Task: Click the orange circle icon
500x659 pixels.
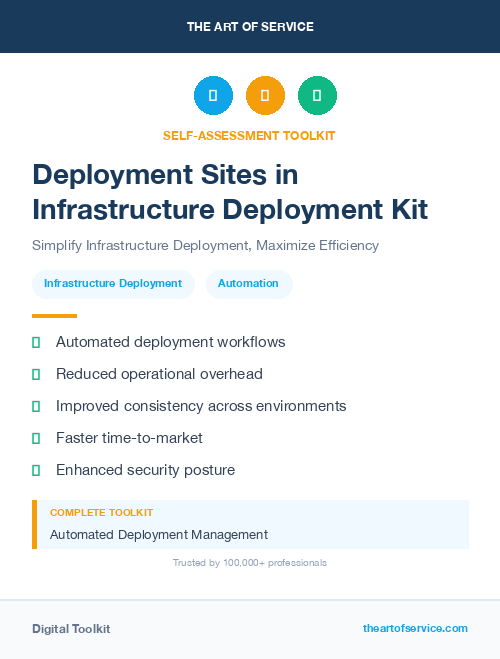Action: pyautogui.click(x=265, y=95)
